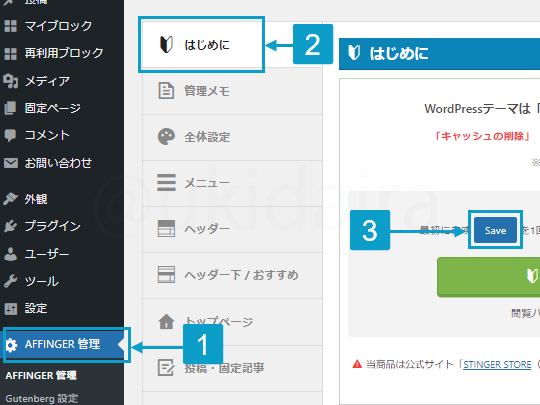540x405 pixels.
Task: Click the red warning triangle icon
Action: (357, 364)
